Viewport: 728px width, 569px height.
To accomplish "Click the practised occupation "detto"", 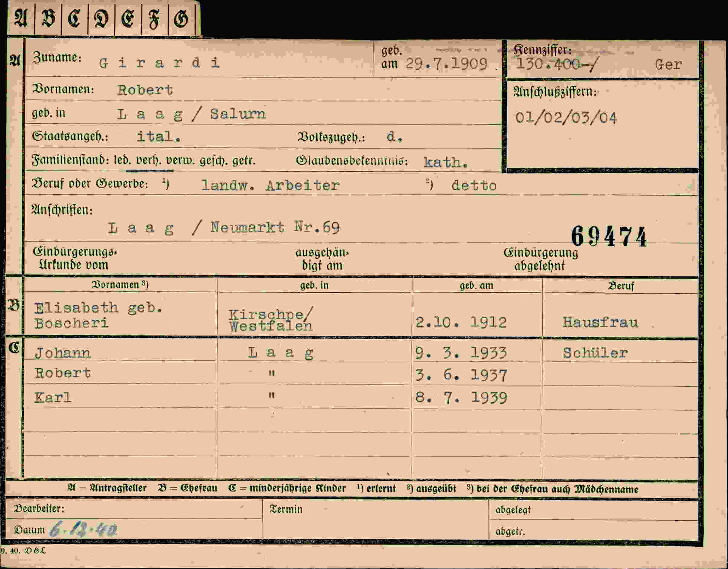I will (474, 186).
